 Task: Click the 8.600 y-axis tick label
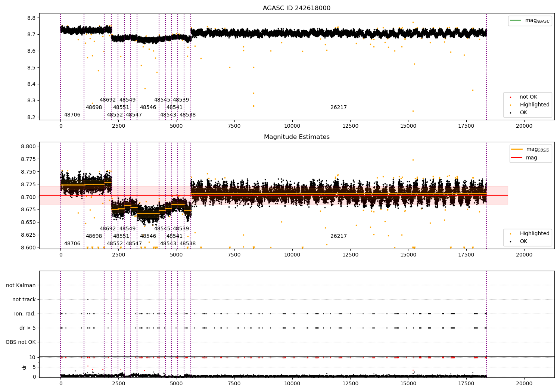(28, 248)
